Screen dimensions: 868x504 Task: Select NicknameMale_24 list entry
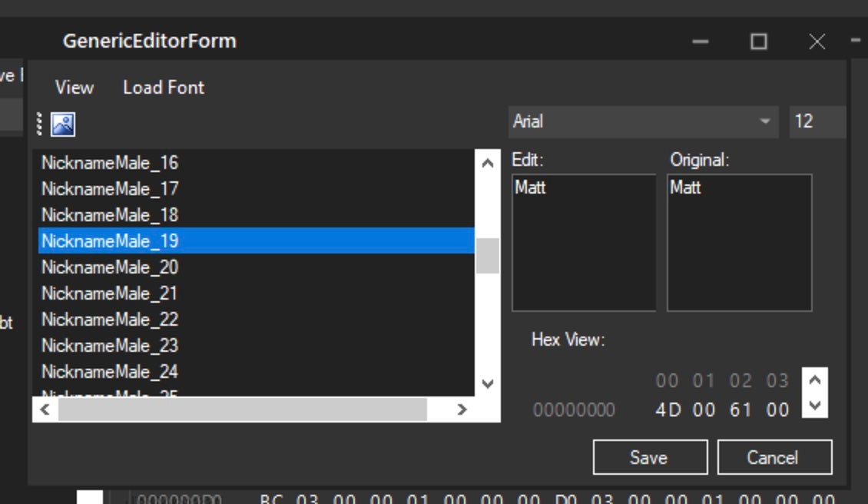pyautogui.click(x=110, y=372)
